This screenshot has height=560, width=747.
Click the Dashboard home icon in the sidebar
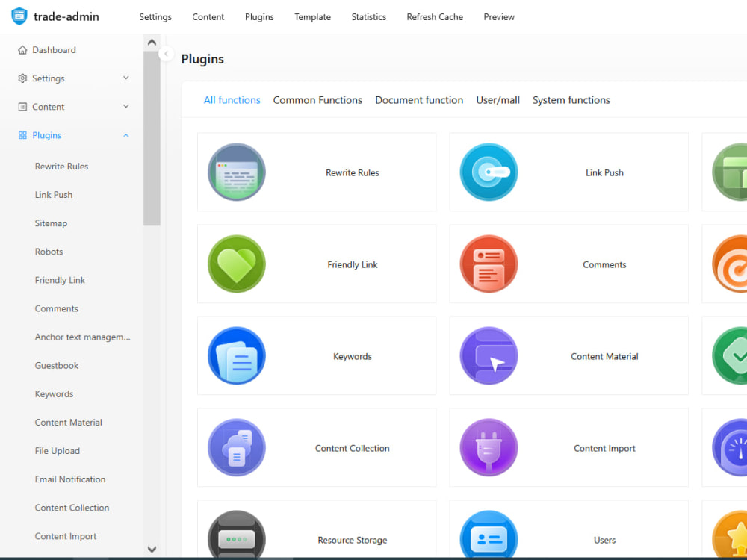22,50
